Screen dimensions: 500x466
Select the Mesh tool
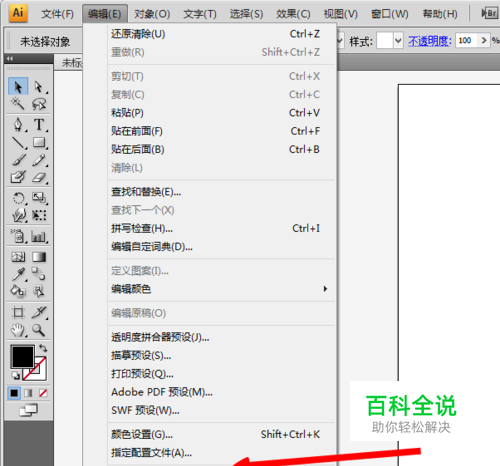pyautogui.click(x=18, y=257)
